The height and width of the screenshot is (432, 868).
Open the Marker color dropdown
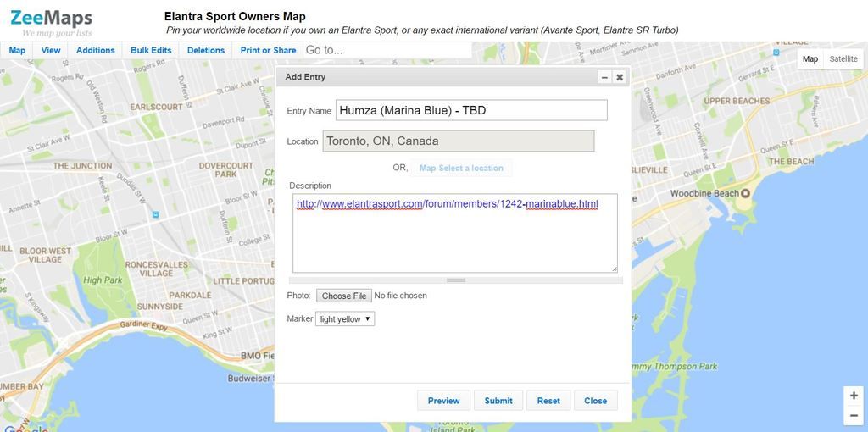pos(345,319)
